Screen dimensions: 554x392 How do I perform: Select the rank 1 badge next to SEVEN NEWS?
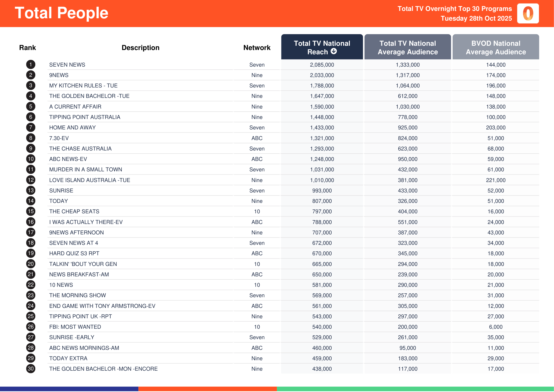click(30, 65)
